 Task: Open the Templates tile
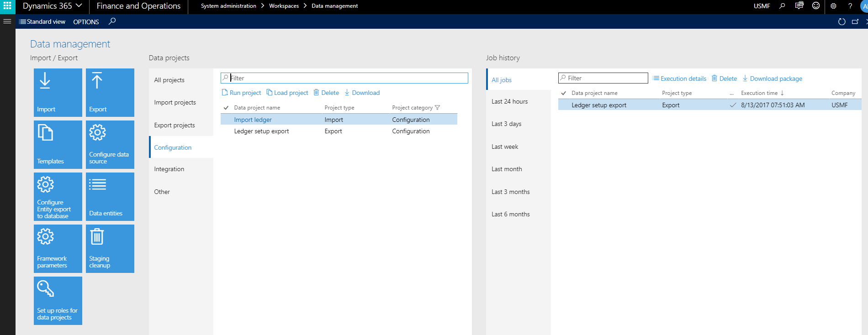[x=58, y=145]
